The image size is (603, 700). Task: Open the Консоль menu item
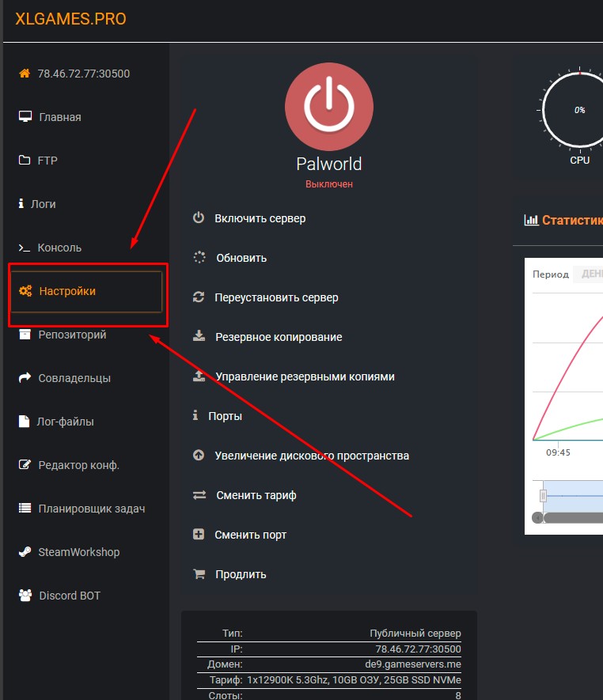point(59,248)
